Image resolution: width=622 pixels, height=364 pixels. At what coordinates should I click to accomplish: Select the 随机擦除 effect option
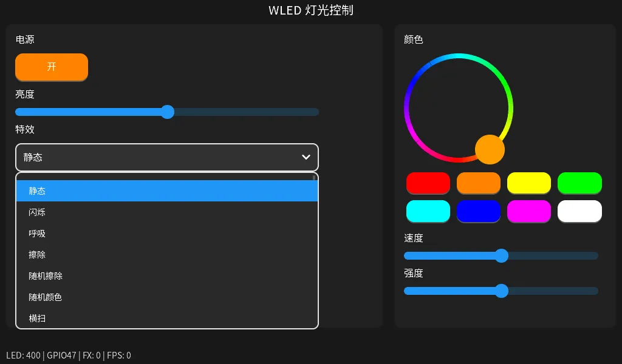click(167, 276)
